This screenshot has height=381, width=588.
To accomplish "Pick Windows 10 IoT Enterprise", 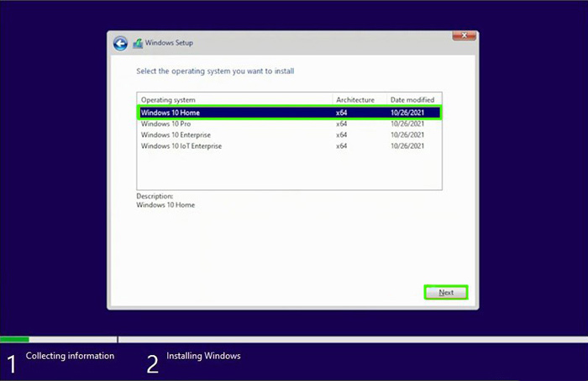I will click(289, 146).
